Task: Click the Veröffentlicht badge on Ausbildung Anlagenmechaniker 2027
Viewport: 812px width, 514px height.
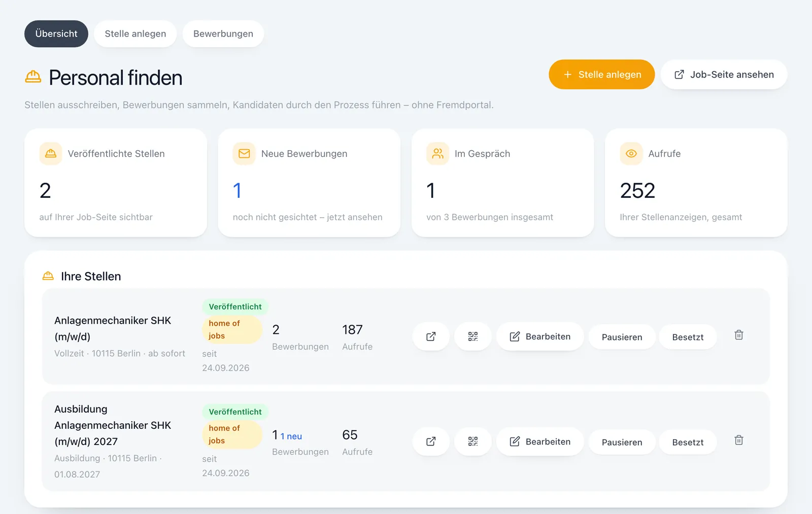Action: [x=235, y=412]
